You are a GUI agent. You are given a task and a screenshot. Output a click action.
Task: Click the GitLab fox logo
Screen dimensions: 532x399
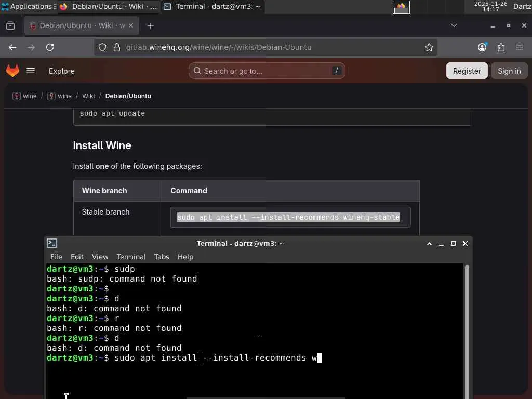[x=13, y=71]
